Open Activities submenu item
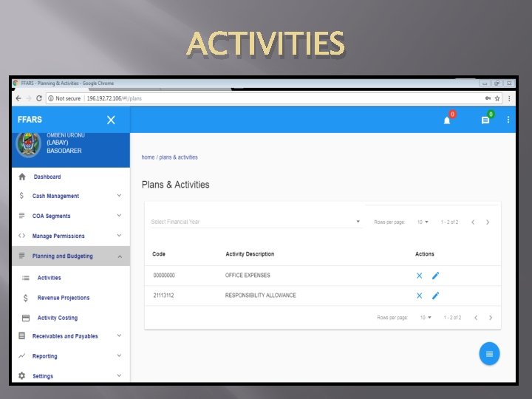532x399 pixels. (x=50, y=278)
